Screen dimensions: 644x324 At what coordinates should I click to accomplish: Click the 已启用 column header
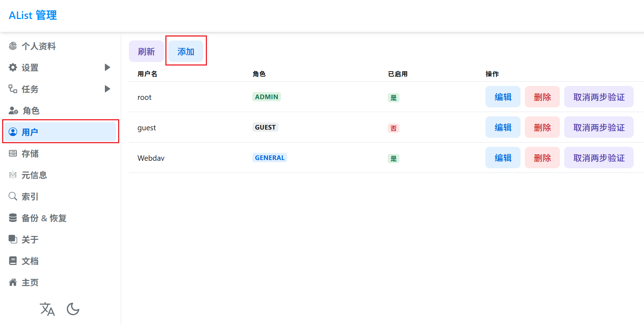tap(398, 74)
